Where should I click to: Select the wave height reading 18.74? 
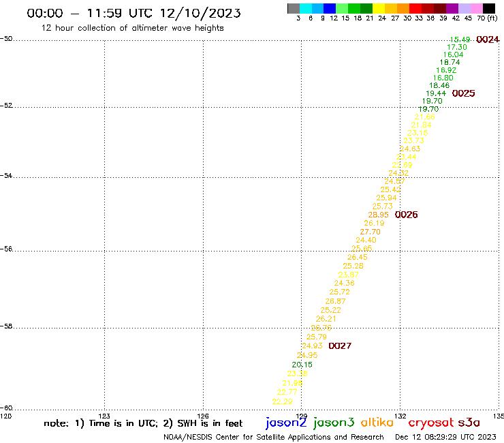point(450,63)
